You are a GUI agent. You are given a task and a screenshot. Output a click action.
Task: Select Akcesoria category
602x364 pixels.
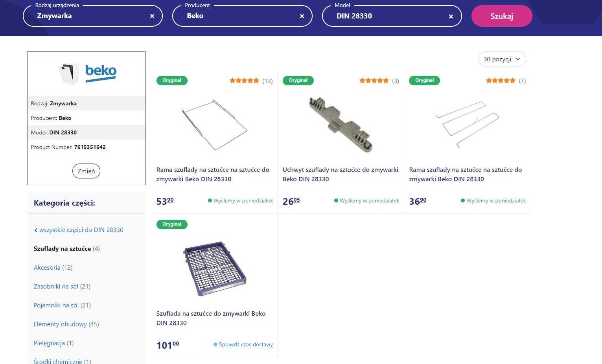point(47,268)
